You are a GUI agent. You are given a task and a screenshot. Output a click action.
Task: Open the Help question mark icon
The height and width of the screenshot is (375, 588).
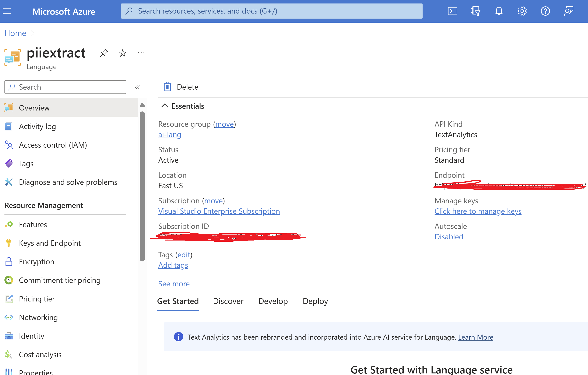[x=545, y=11]
